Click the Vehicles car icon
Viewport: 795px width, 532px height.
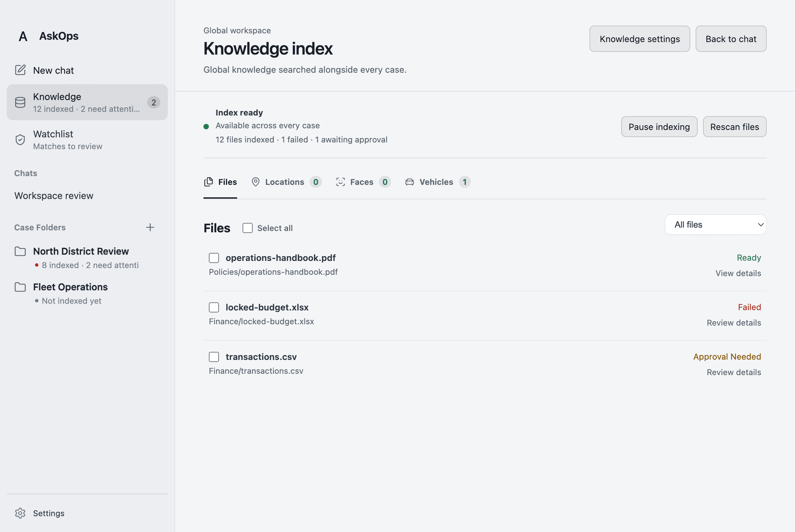(x=410, y=182)
